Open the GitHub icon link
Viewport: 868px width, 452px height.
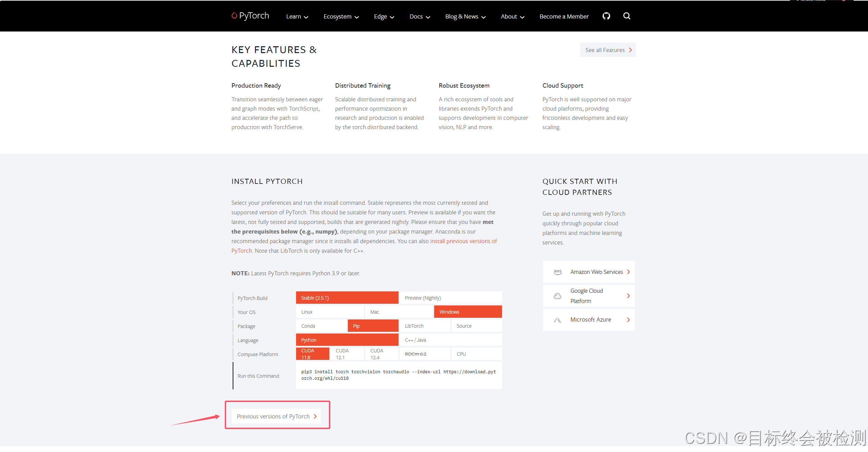(x=606, y=16)
